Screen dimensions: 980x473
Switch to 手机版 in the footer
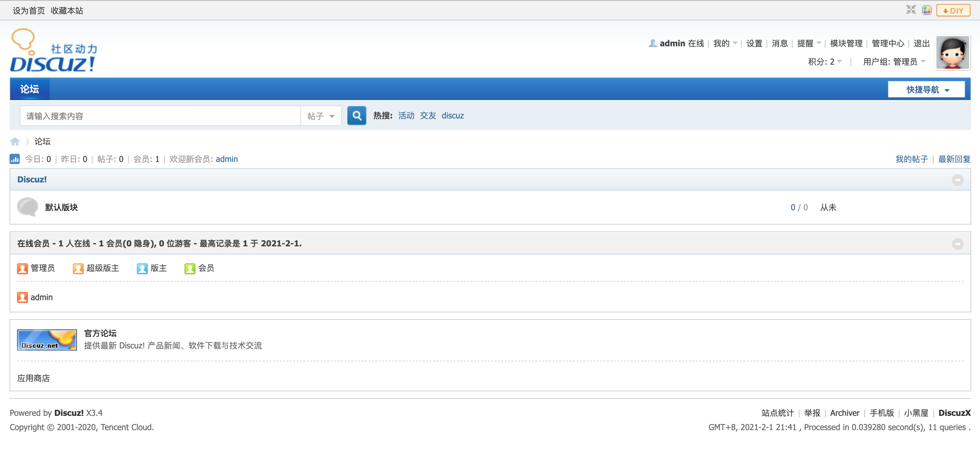(882, 413)
